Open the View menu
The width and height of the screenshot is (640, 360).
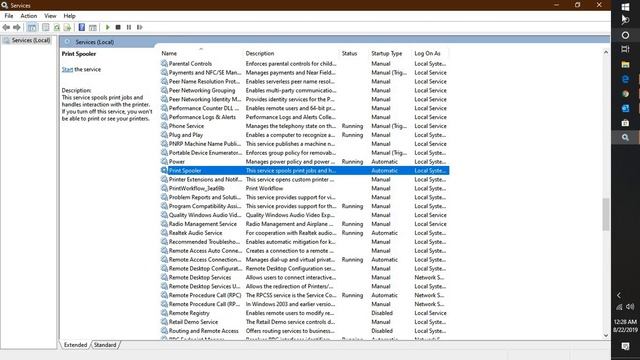(50, 16)
